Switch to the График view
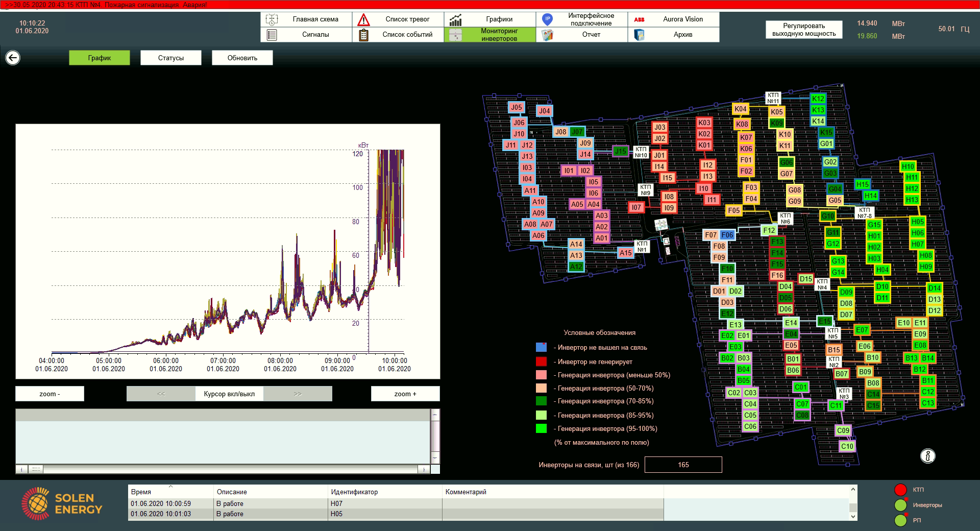980x531 pixels. [x=100, y=58]
